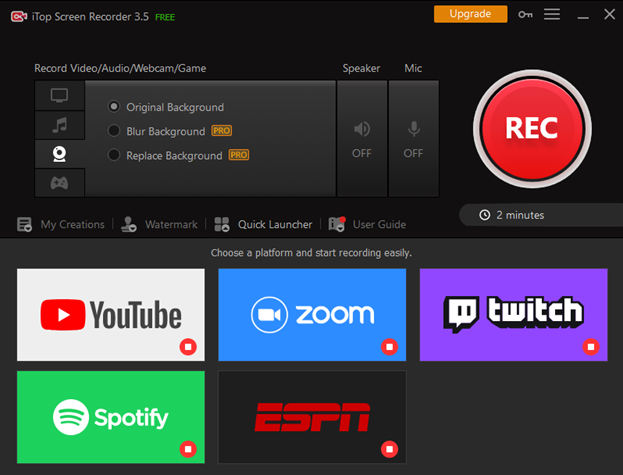The height and width of the screenshot is (475, 623).
Task: Click the green FREE edition label
Action: click(165, 17)
